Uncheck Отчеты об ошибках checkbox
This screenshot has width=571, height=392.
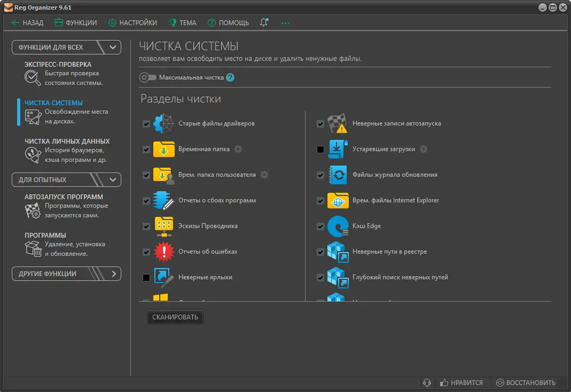(x=146, y=252)
